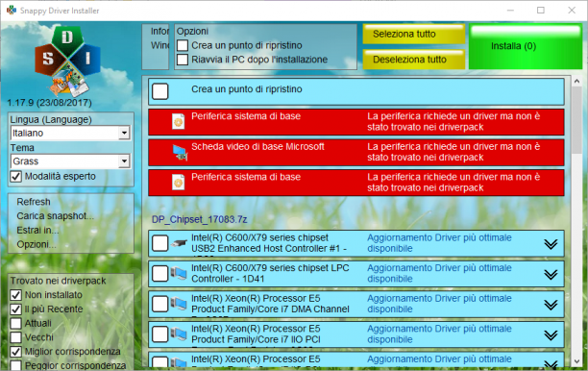Screen dimensions: 588x371
Task: Toggle Modalità esperto checkbox
Action: (x=15, y=176)
